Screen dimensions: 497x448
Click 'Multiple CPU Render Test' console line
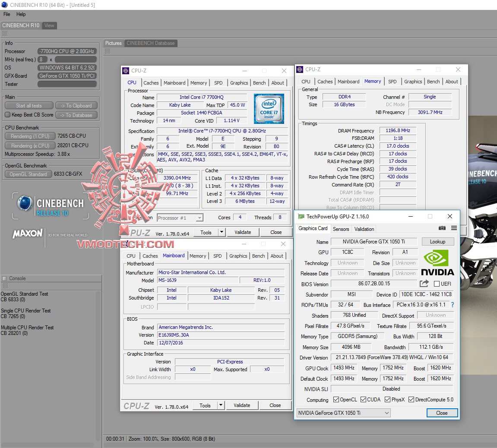pos(27,327)
